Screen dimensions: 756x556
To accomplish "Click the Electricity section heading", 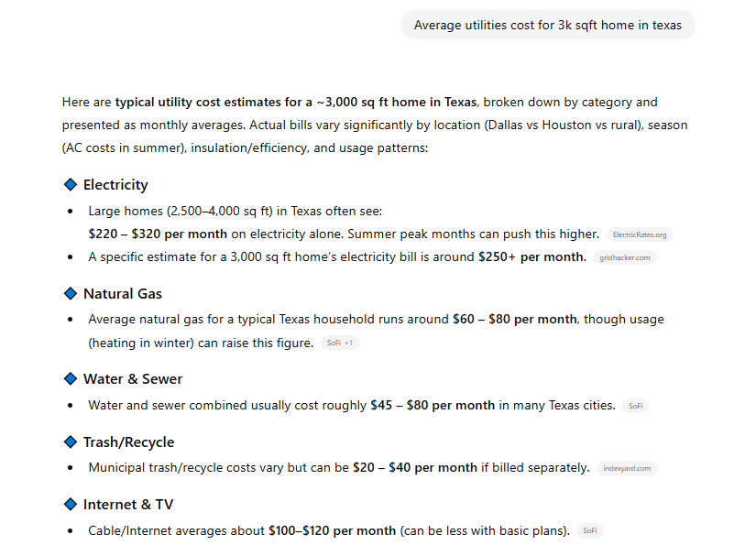I will coord(115,185).
